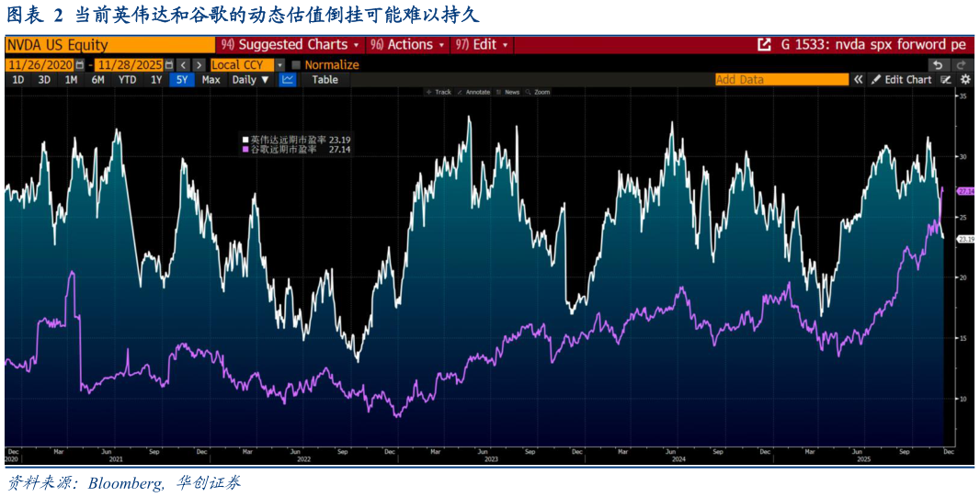Toggle the Annotate chart option
Viewport: 980px width, 497px height.
474,92
